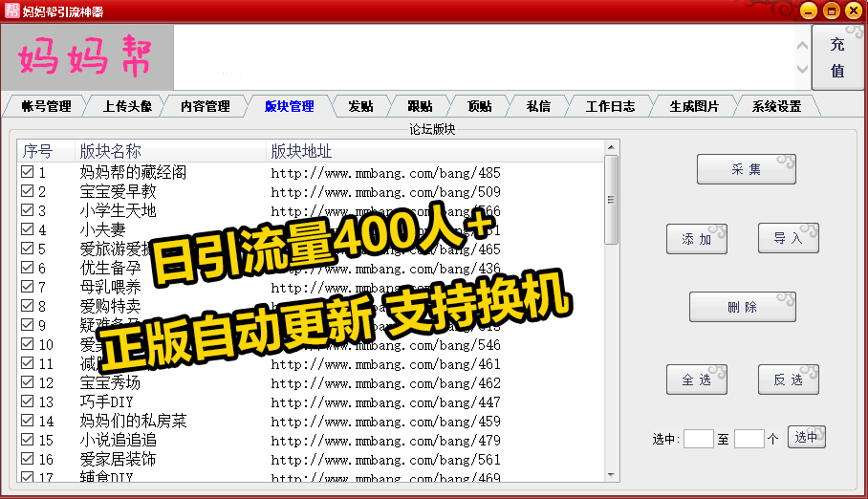Toggle checkbox for row 9
The width and height of the screenshot is (868, 499).
27,325
